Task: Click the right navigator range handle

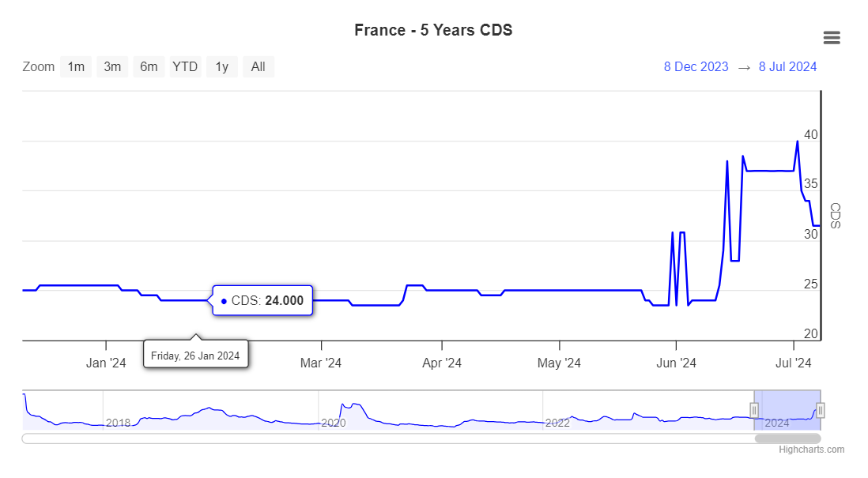Action: click(821, 409)
